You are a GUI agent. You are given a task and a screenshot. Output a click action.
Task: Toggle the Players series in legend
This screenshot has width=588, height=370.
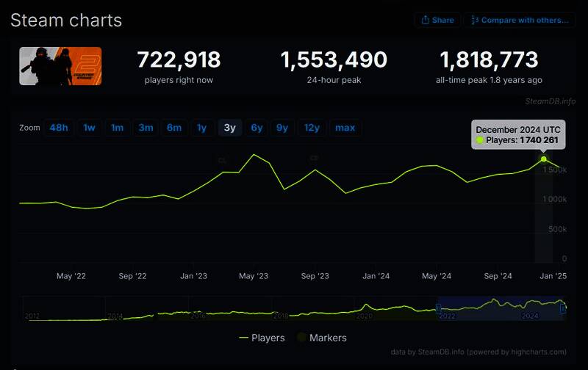click(262, 338)
